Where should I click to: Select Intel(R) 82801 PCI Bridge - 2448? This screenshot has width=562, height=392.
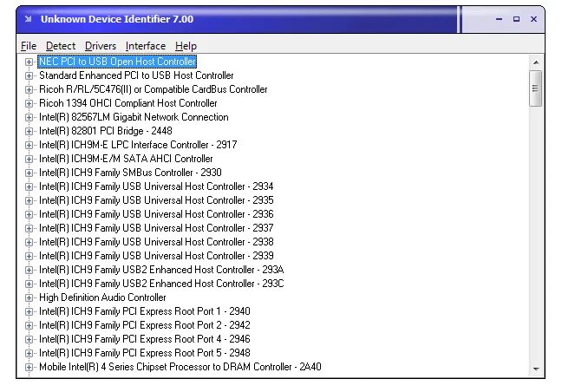click(106, 131)
